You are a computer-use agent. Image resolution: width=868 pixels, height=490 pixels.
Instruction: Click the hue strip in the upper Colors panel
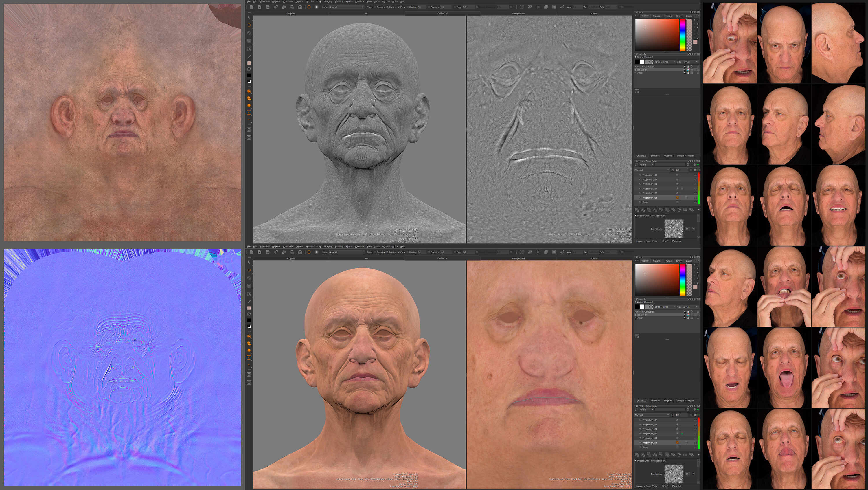[682, 35]
